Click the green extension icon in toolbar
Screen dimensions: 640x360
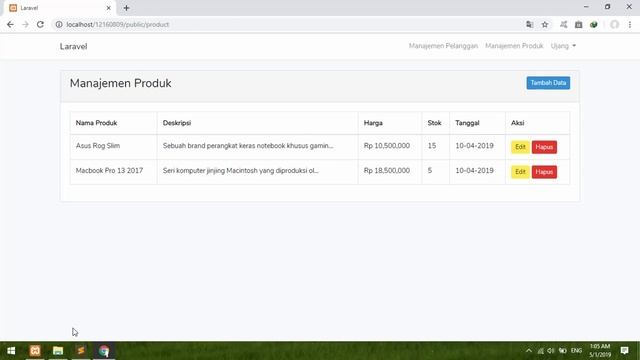pyautogui.click(x=593, y=24)
